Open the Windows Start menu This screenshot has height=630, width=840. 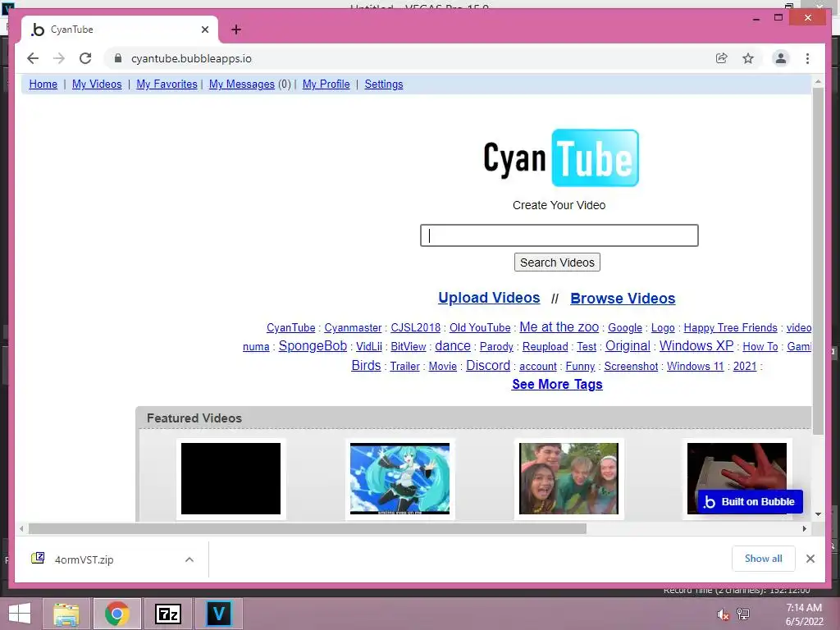click(x=20, y=614)
